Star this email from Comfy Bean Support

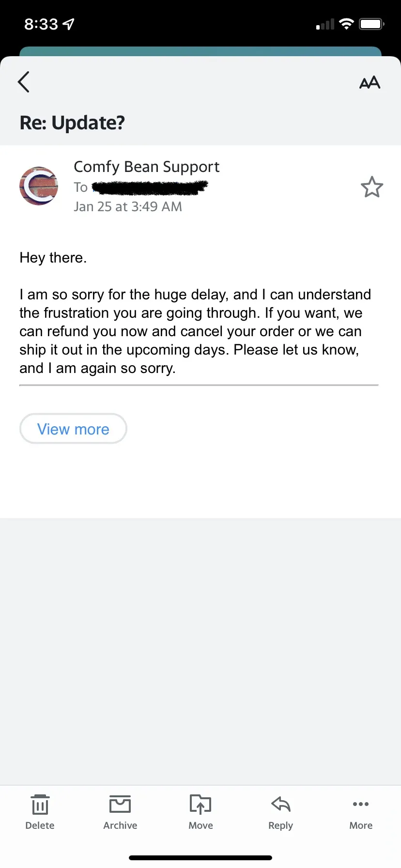point(372,187)
